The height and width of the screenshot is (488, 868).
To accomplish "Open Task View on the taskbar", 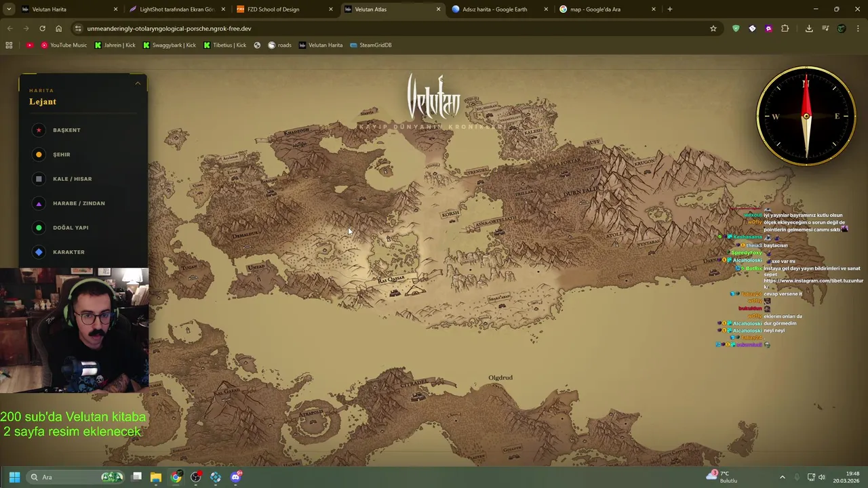I will [136, 477].
